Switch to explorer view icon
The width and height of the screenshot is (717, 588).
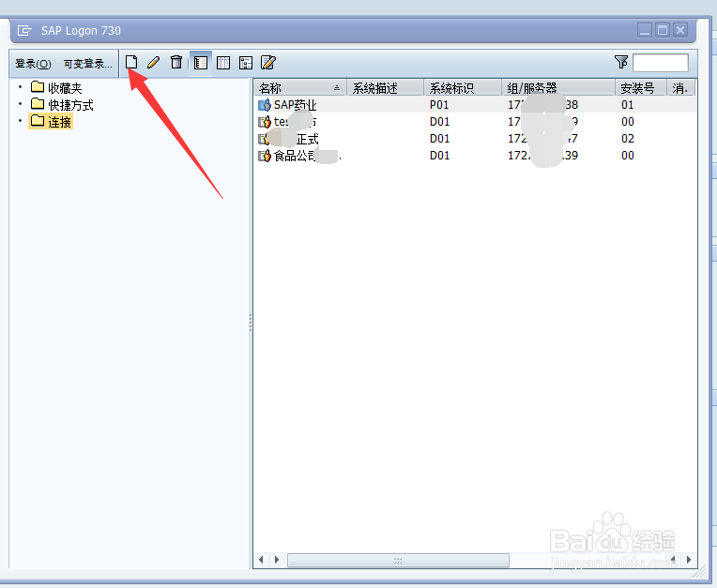click(200, 63)
